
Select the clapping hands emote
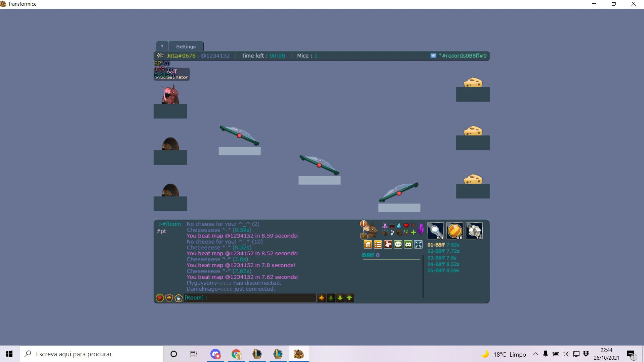[385, 232]
